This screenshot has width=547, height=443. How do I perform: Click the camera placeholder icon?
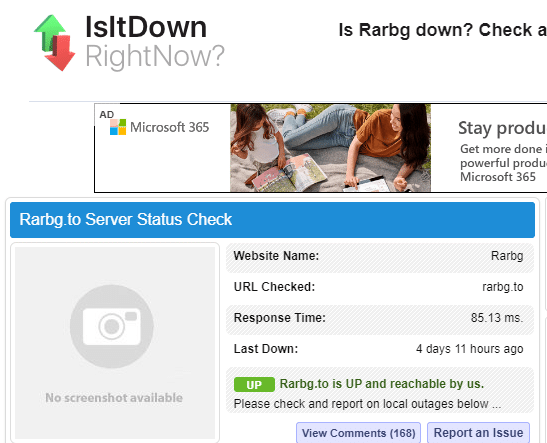coord(112,326)
